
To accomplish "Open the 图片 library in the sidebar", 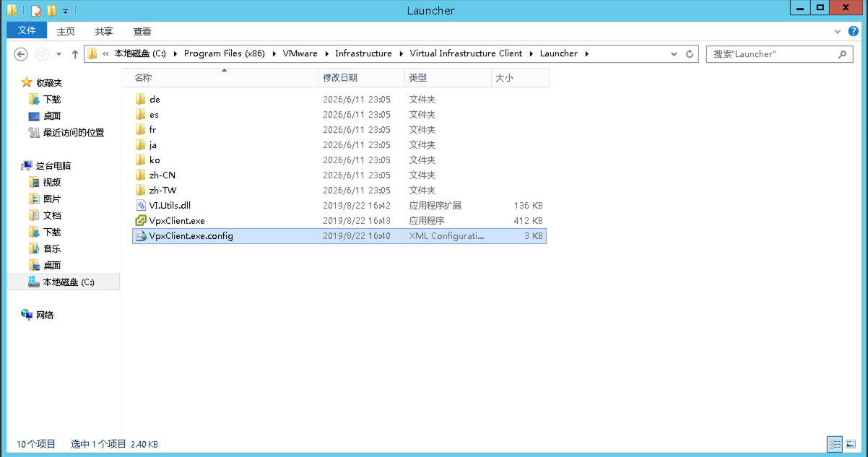I will (x=45, y=199).
